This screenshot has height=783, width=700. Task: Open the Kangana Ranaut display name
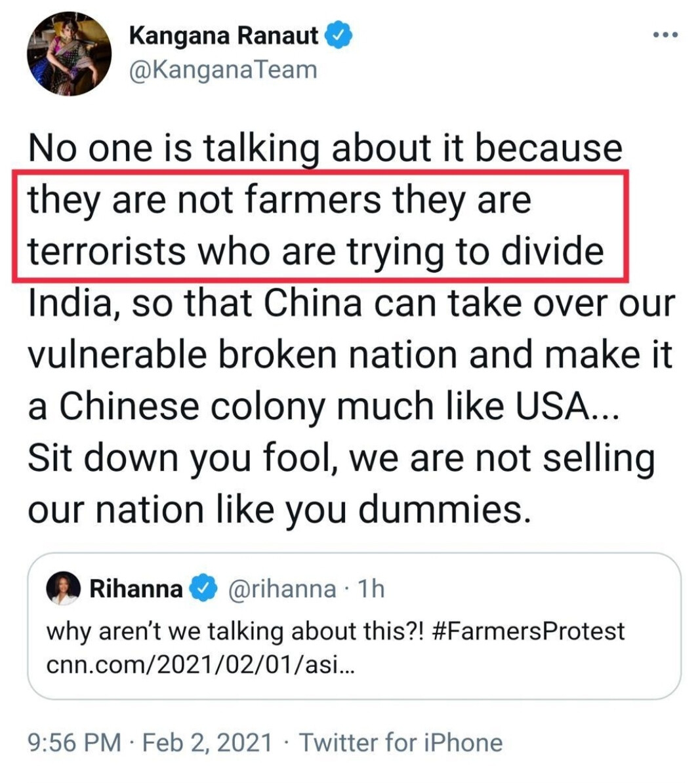tap(224, 35)
